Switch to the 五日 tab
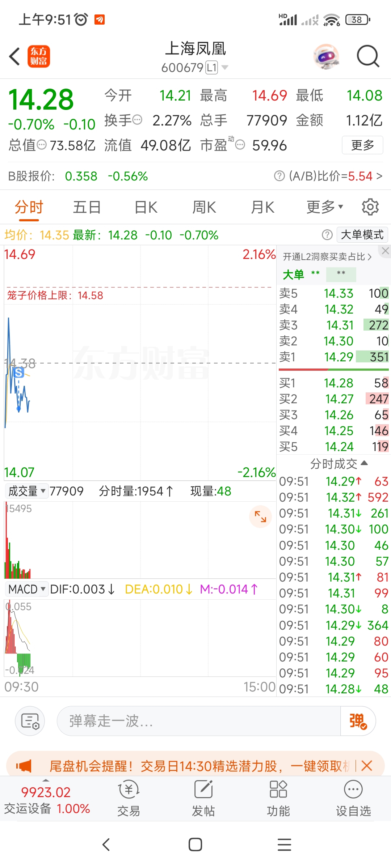391x868 pixels. (87, 208)
